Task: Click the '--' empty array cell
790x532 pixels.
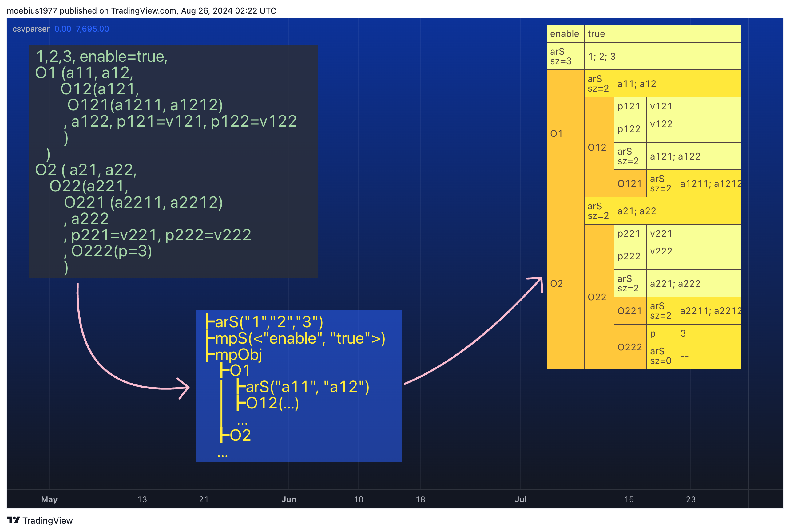Action: pyautogui.click(x=709, y=356)
